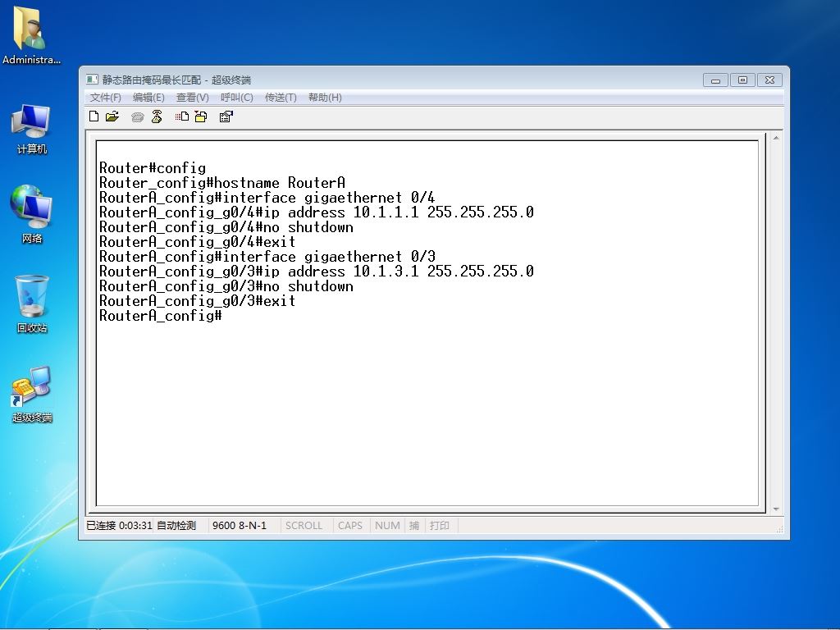Click the Disconnect toolbar icon

pos(157,116)
